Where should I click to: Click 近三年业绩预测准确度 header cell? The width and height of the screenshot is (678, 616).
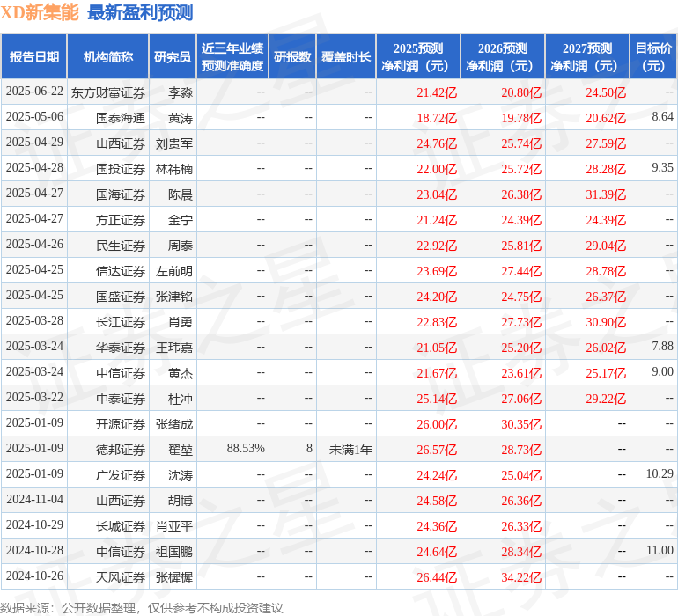point(232,56)
